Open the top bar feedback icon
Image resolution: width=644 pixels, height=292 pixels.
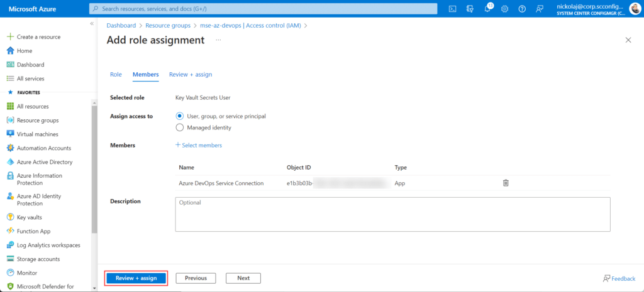540,9
